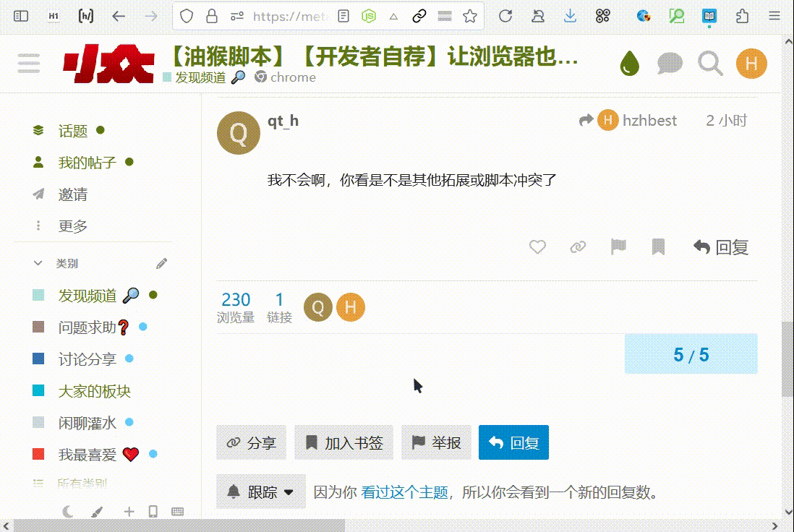The height and width of the screenshot is (532, 794).
Task: Open the chat bubble icon in header
Action: coord(670,64)
